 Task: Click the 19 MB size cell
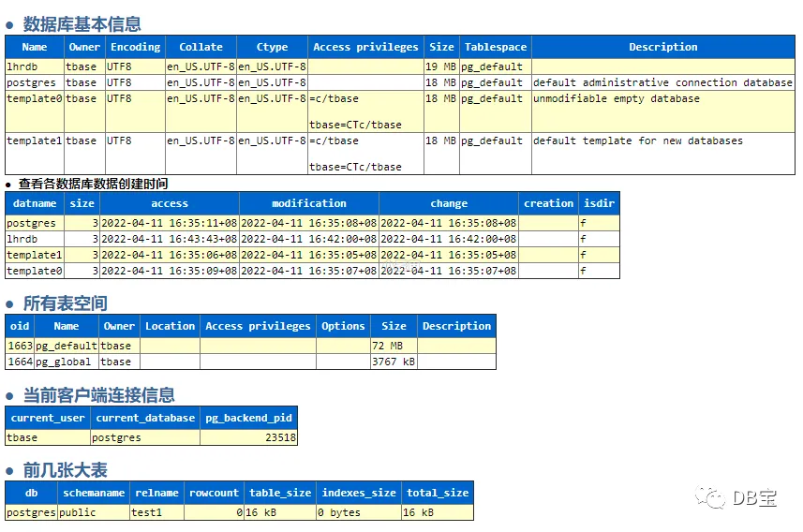441,66
